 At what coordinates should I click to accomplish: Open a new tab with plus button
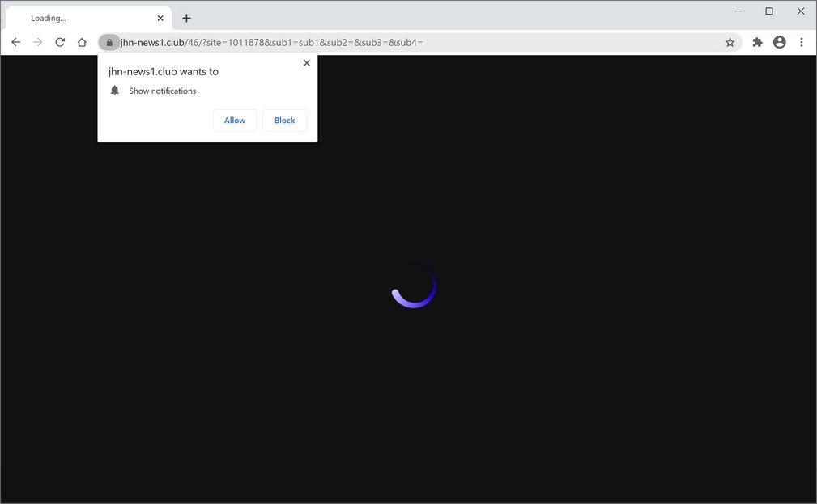point(186,19)
